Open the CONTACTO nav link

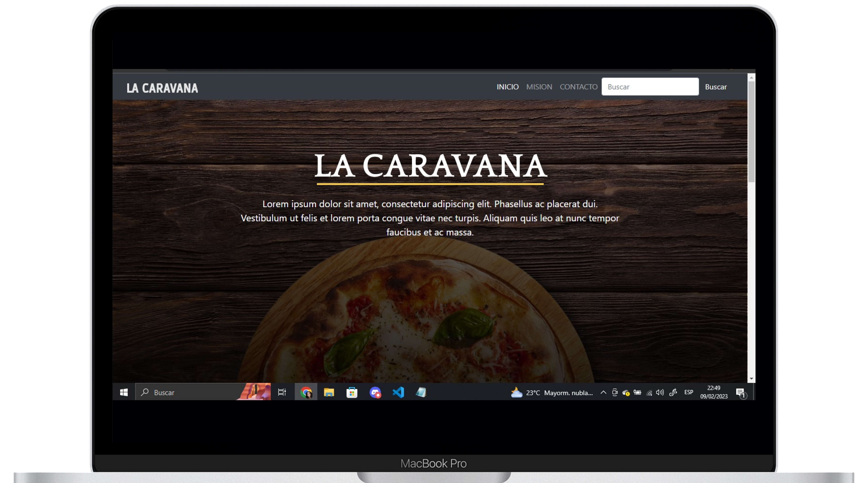(x=579, y=87)
